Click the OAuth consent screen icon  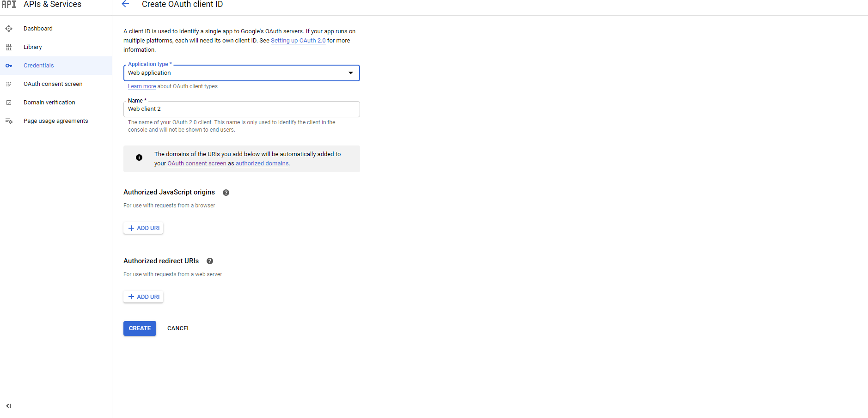(x=9, y=84)
